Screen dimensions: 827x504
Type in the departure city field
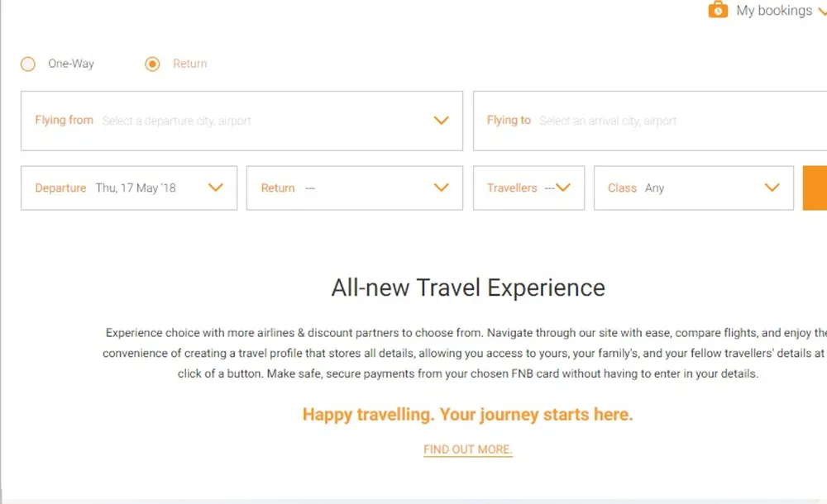pos(248,121)
